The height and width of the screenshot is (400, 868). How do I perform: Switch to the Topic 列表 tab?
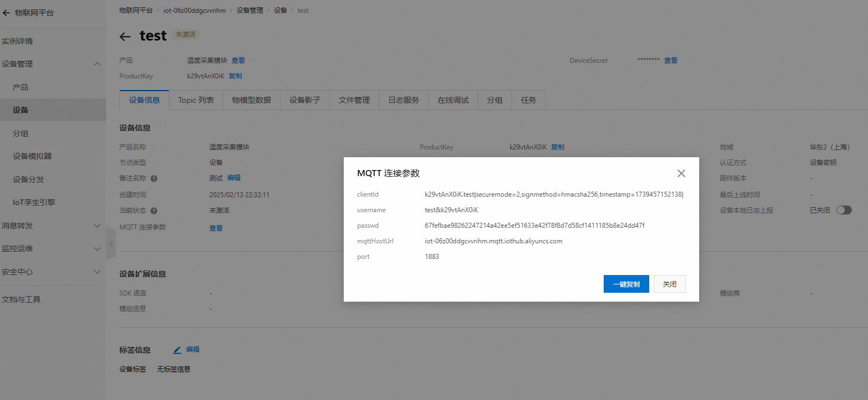point(196,100)
